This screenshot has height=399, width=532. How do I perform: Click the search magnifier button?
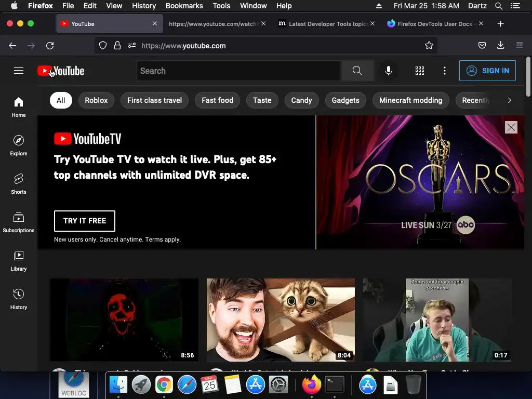(357, 71)
